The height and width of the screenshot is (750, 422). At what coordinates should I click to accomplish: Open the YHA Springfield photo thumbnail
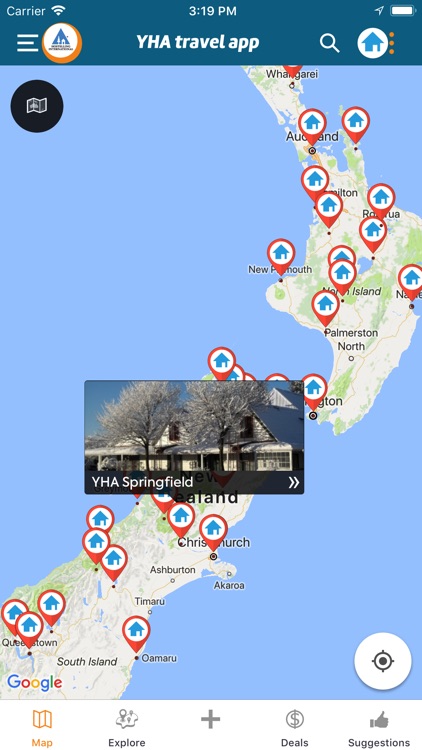pyautogui.click(x=194, y=426)
